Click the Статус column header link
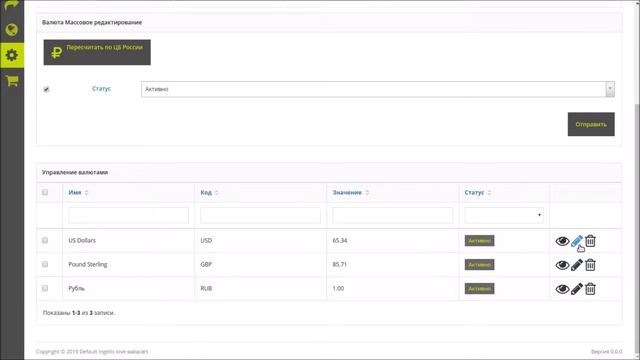The width and height of the screenshot is (640, 360). pos(474,192)
